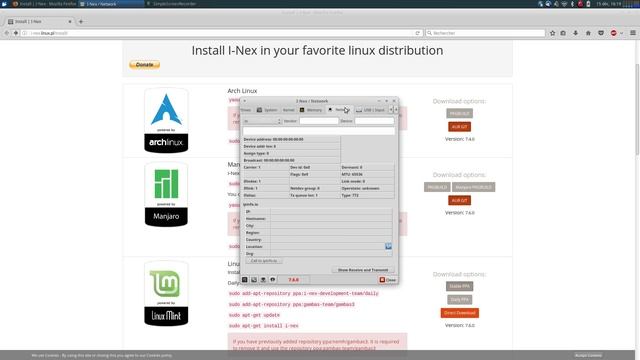Go back with the Firefox back arrow
Viewport: 640px width, 360px height.
tap(7, 33)
